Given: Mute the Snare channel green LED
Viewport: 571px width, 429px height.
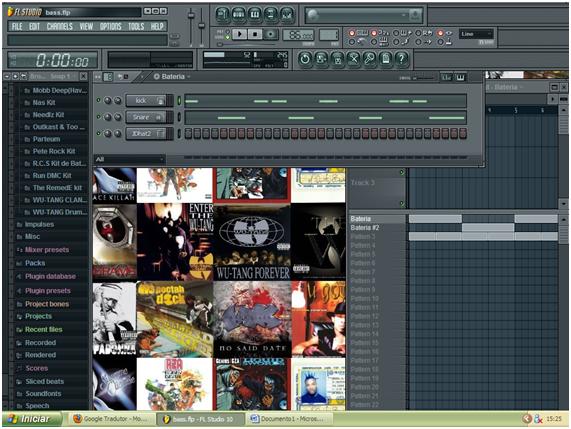Looking at the screenshot, I should click(x=98, y=117).
